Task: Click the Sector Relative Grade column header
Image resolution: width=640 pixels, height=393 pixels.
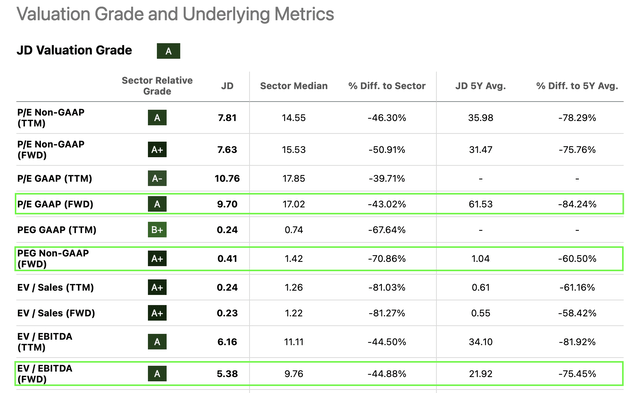Action: (x=157, y=86)
